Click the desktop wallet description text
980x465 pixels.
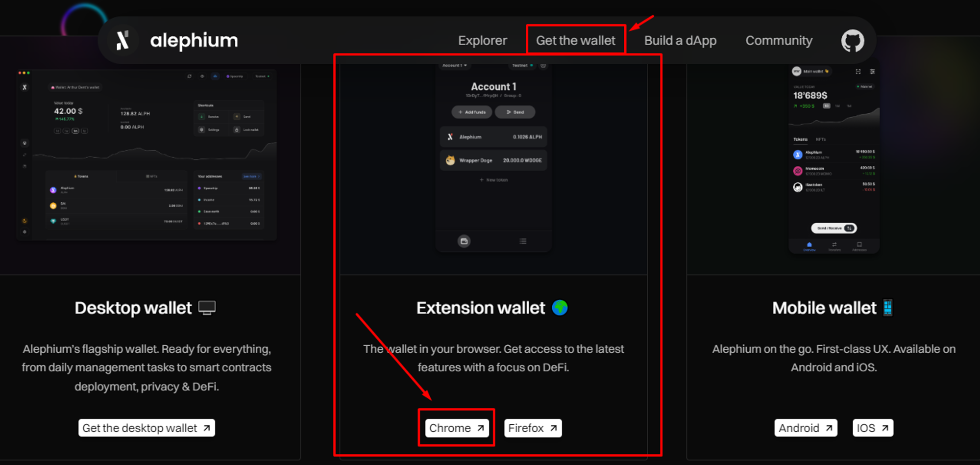tap(147, 367)
